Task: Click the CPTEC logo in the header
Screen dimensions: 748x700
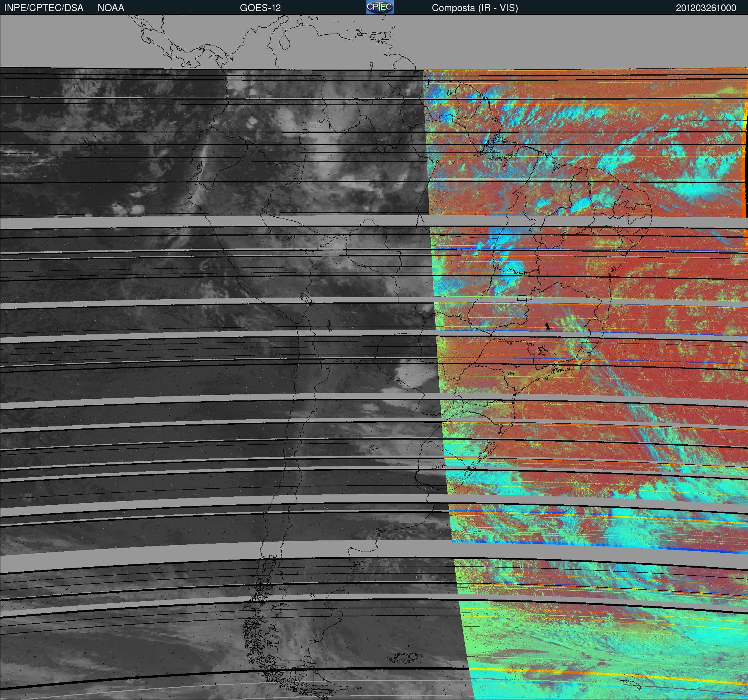Action: (380, 7)
